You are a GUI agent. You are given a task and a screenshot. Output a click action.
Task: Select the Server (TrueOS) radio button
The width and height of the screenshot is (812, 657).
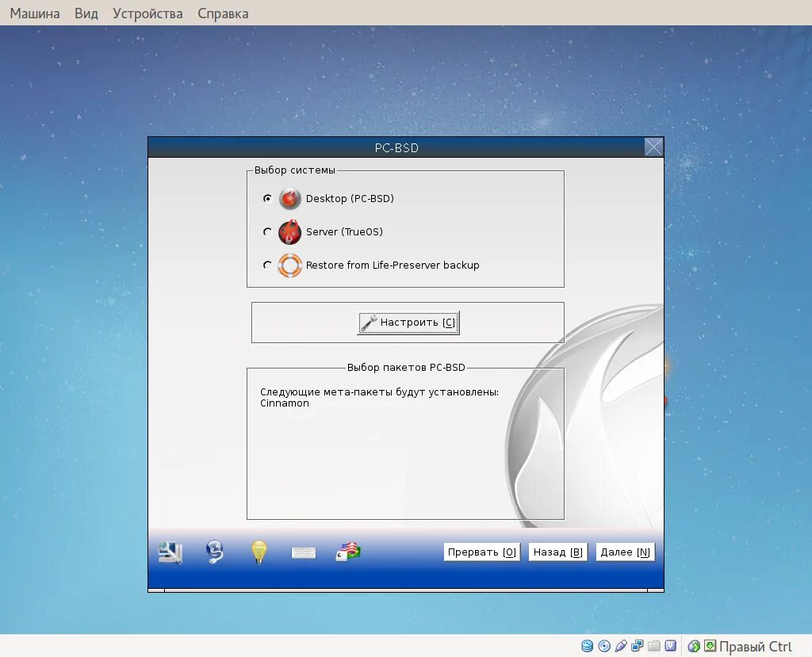pyautogui.click(x=267, y=232)
